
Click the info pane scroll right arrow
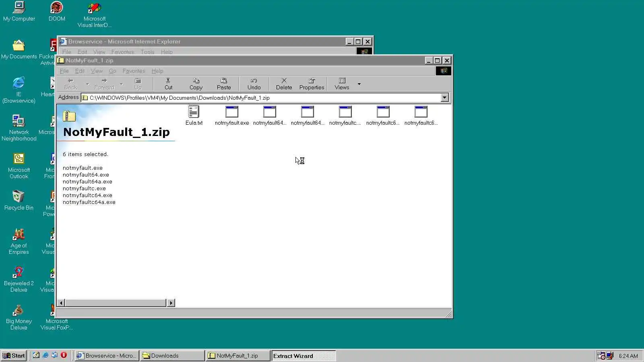pyautogui.click(x=171, y=303)
